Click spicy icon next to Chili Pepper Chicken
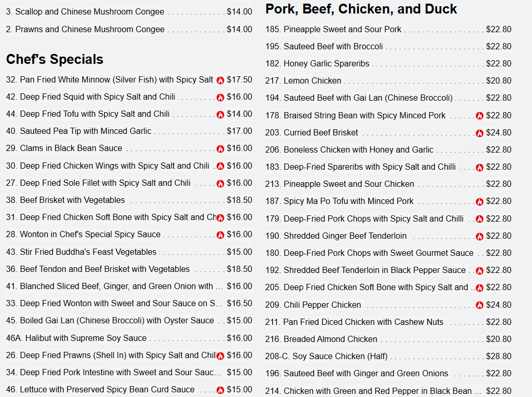 coord(480,305)
